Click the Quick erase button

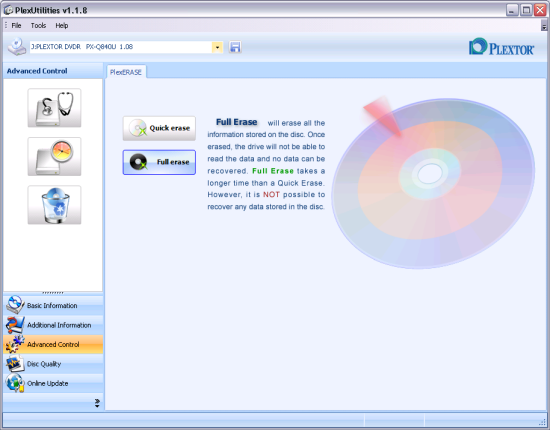pyautogui.click(x=159, y=128)
